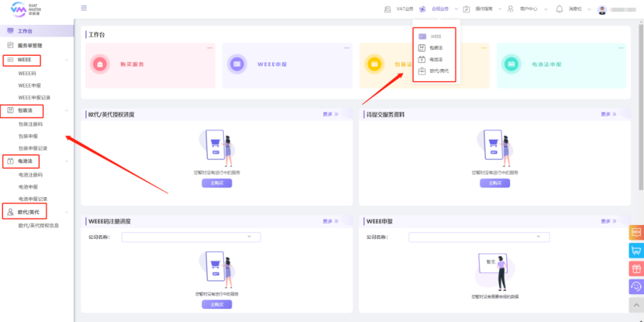This screenshot has width=644, height=322.
Task: Toggle the 合规业务 dropdown arrow
Action: [456, 9]
